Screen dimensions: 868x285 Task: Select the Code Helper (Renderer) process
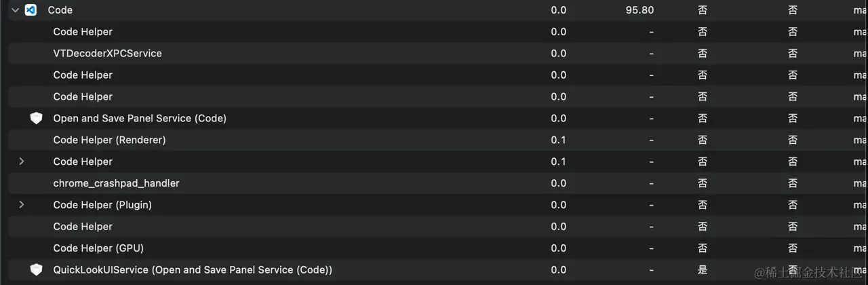[109, 140]
